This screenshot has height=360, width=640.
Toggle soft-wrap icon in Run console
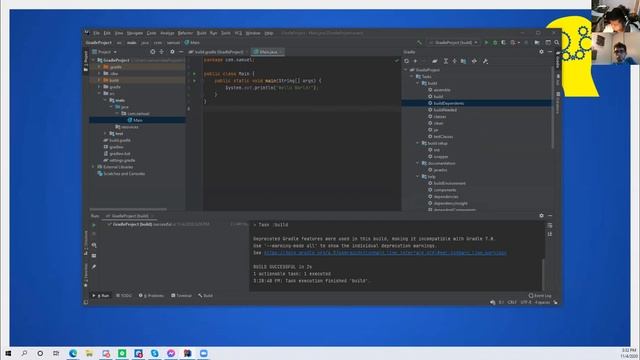pyautogui.click(x=550, y=225)
